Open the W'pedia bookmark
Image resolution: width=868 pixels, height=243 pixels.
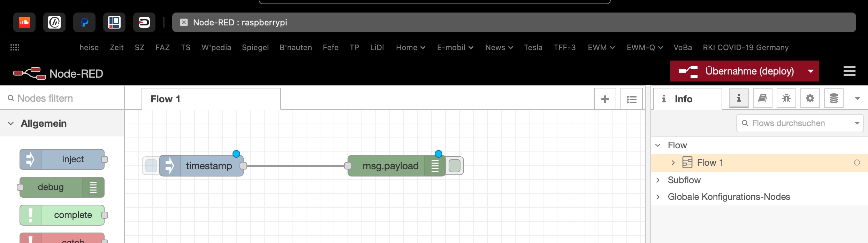[216, 47]
